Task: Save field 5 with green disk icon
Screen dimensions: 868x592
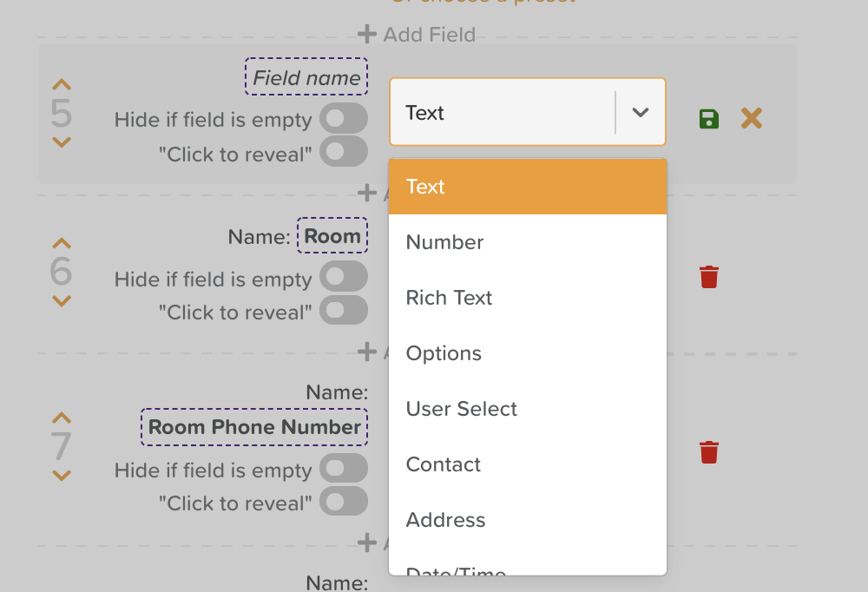Action: 709,119
